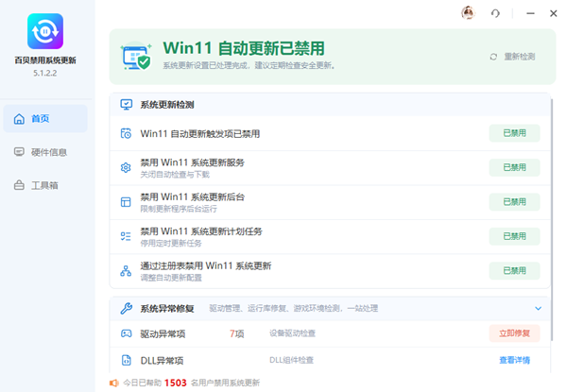Click the vertical scrollbar of main panel
567x392 pixels.
click(552, 218)
